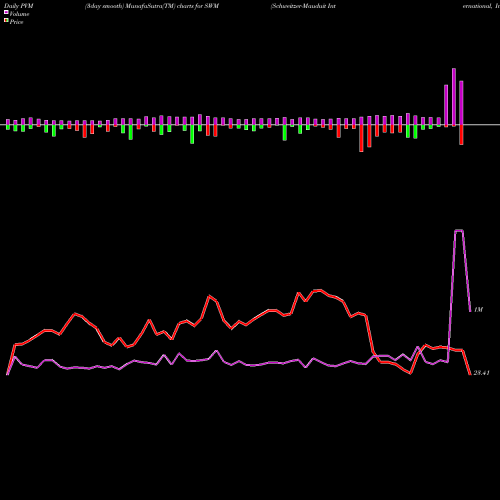Viewport: 500px width, 500px height.
Task: Click the Price legend color swatch
Action: [x=6, y=21]
